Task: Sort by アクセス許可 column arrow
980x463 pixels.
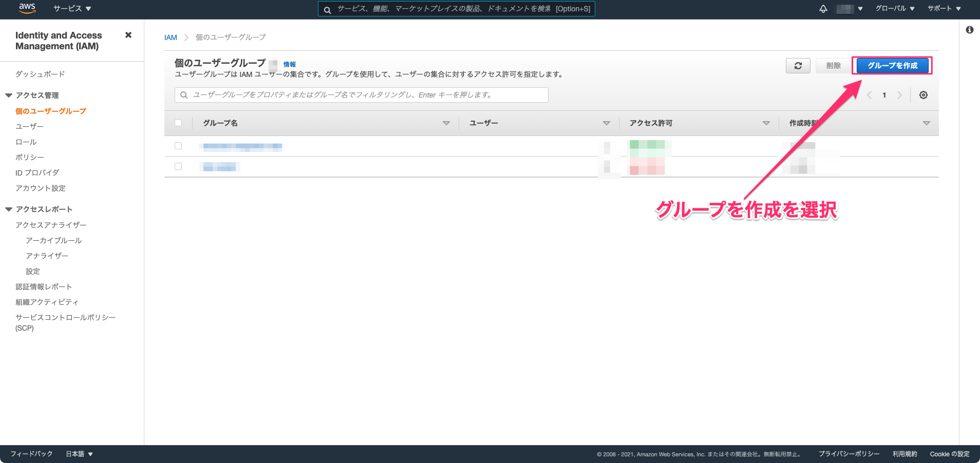Action: coord(766,123)
